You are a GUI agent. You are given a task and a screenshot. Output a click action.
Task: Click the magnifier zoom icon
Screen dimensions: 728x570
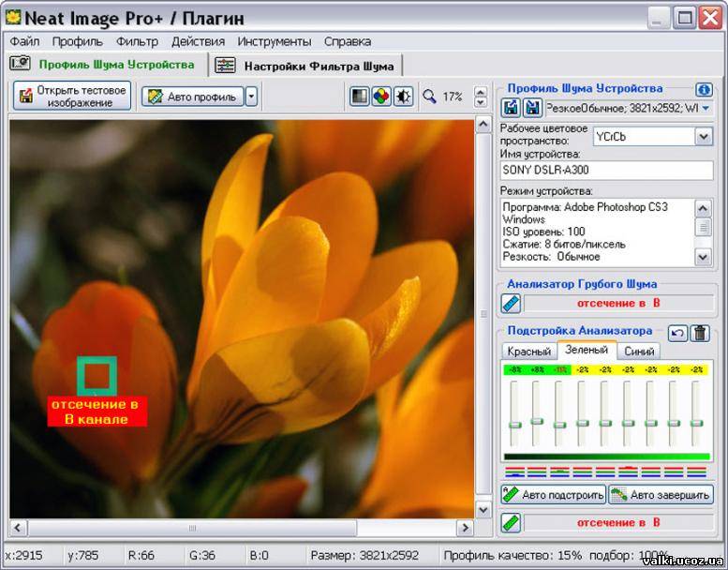pos(429,97)
